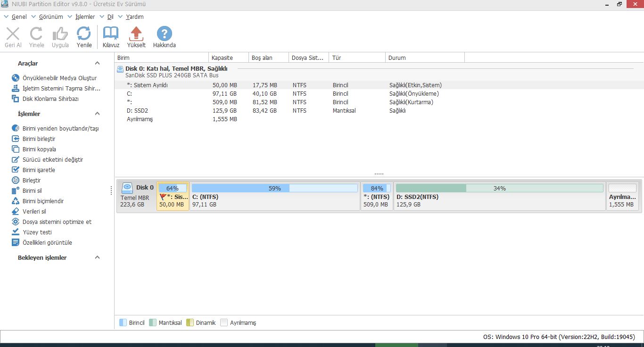Viewport: 644px width, 347px height.
Task: Open the Kılavuz manual icon
Action: (111, 34)
